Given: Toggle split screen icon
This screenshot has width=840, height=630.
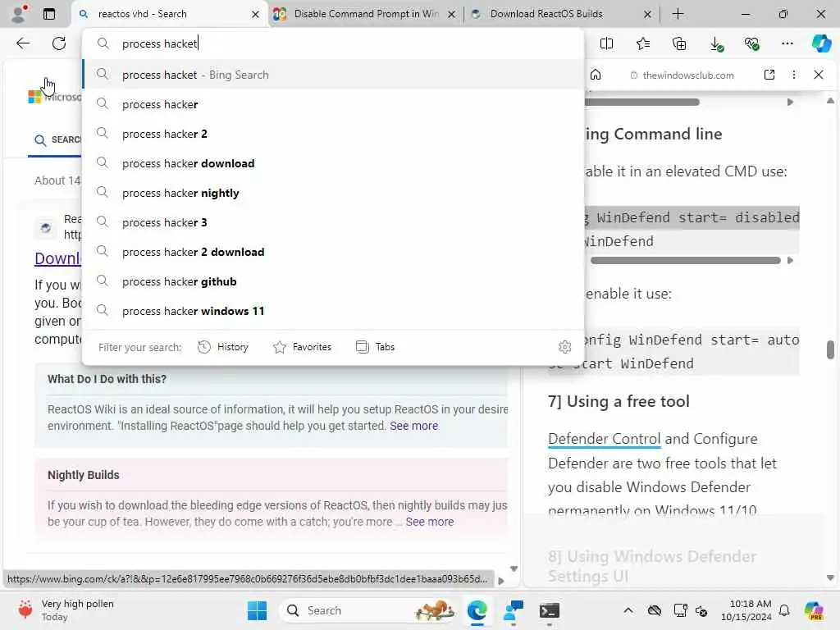Looking at the screenshot, I should click(x=606, y=43).
